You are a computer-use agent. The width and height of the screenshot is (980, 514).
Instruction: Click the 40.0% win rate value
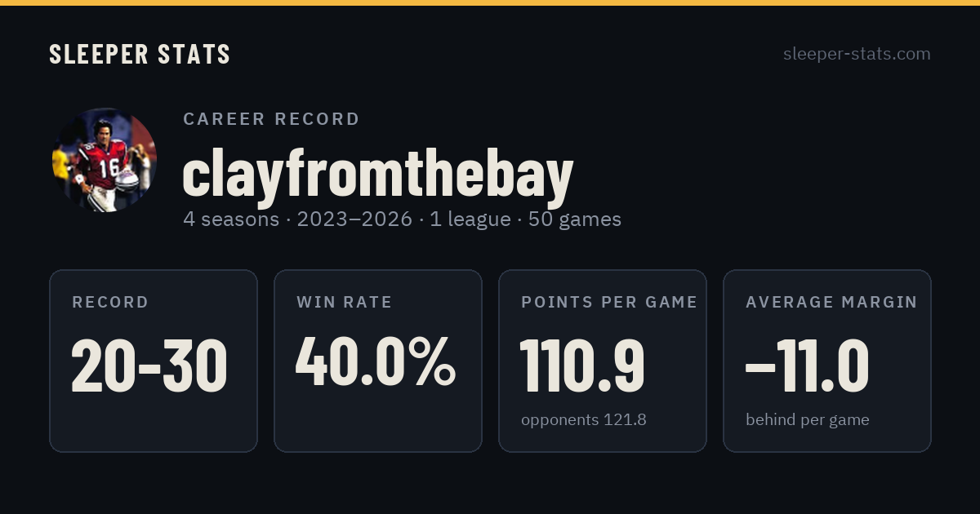[x=376, y=361]
